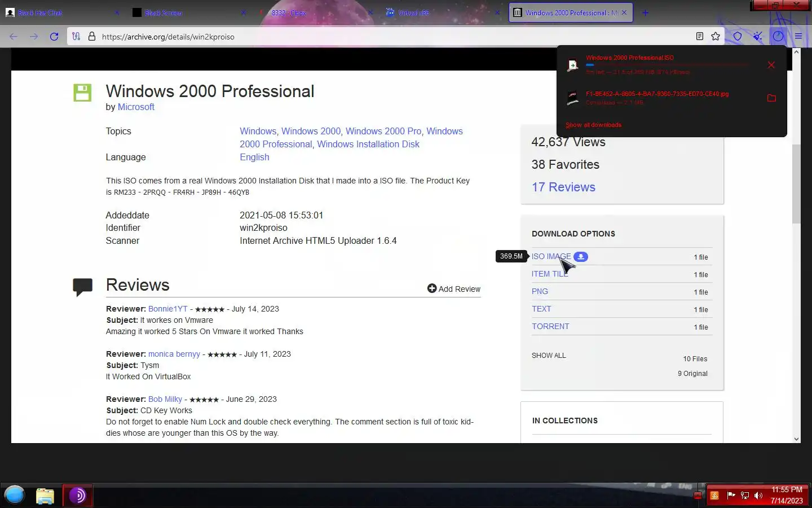Click the scrollbar up arrow
The height and width of the screenshot is (508, 812).
(x=796, y=52)
